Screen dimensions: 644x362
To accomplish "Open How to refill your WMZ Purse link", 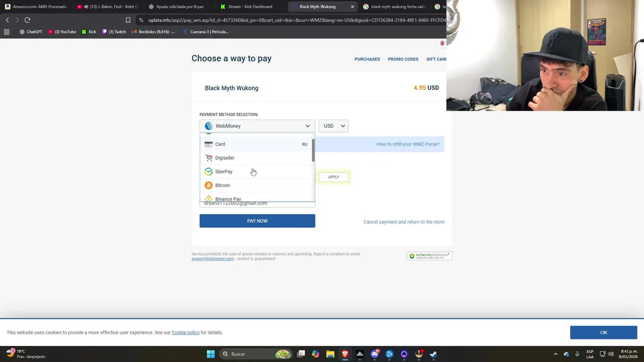I will [408, 144].
